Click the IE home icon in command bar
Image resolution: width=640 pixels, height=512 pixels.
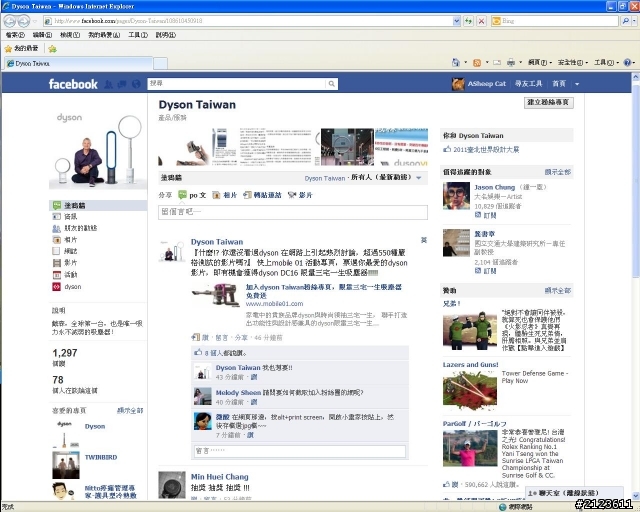(456, 62)
